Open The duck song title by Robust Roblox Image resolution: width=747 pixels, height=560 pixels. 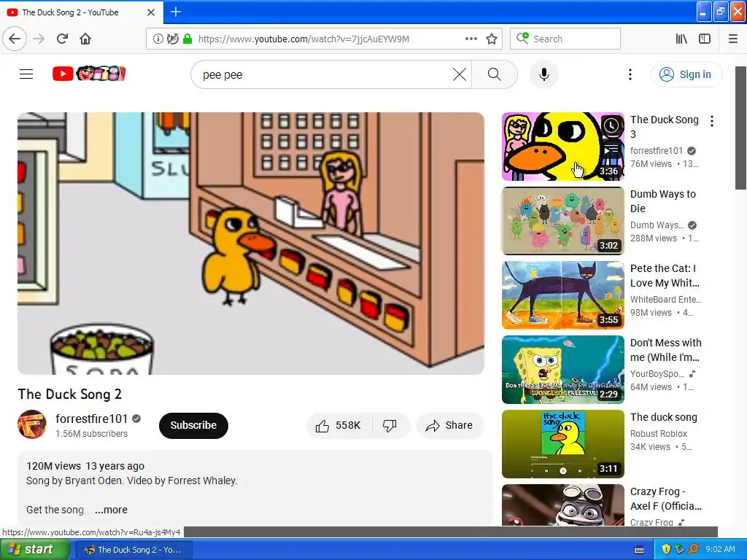663,417
